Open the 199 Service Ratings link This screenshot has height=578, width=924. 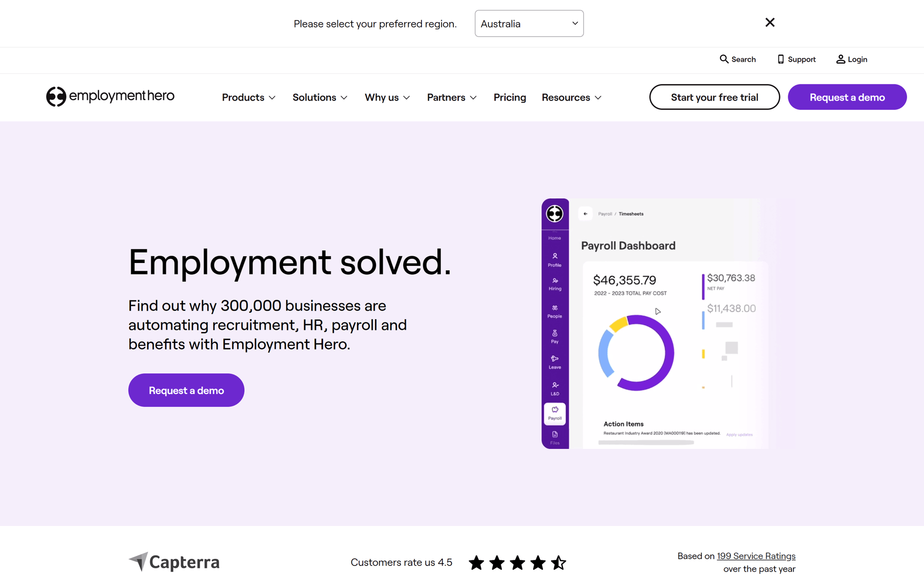756,556
